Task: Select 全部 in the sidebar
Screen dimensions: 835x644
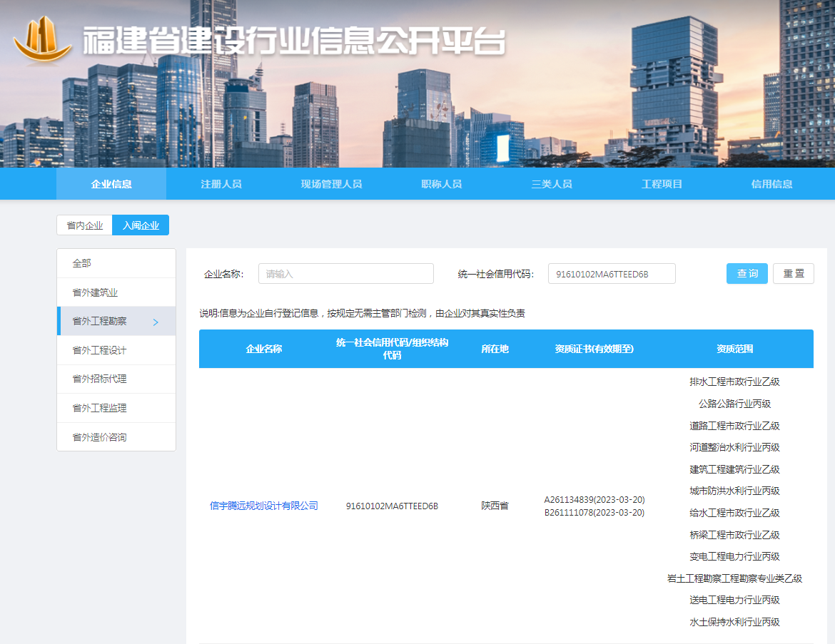Action: click(80, 262)
